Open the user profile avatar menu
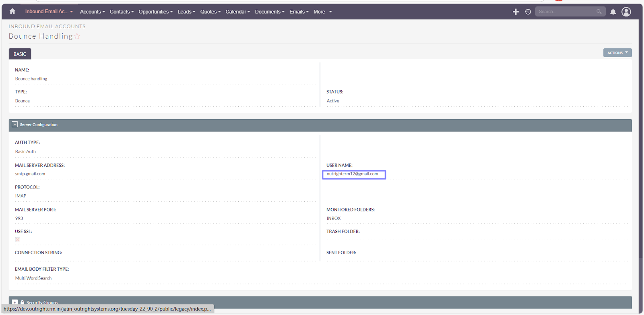The height and width of the screenshot is (315, 644). pos(626,12)
